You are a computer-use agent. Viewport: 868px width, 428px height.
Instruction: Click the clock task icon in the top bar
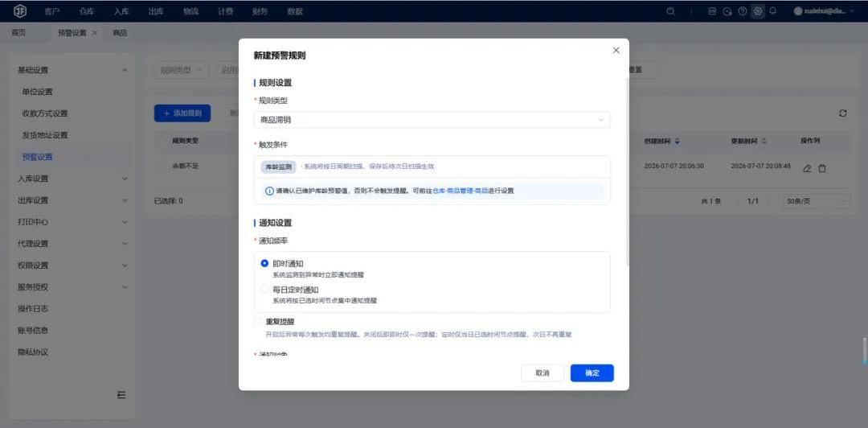(x=727, y=11)
